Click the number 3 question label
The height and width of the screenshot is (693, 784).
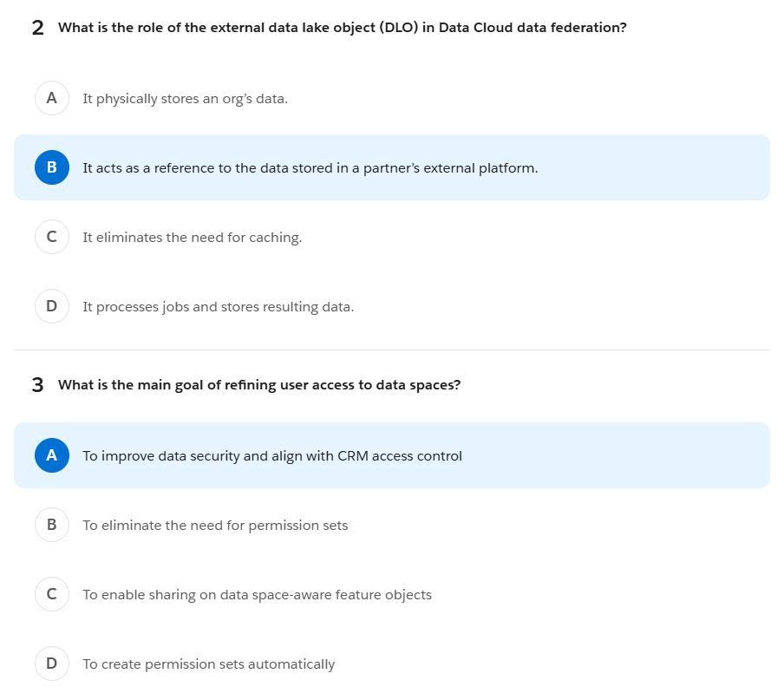(x=38, y=385)
